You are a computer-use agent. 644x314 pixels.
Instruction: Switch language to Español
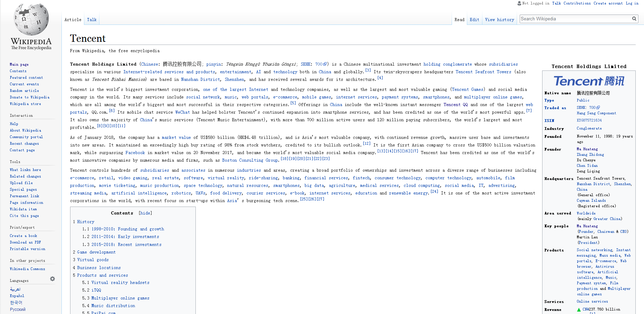coord(17,296)
